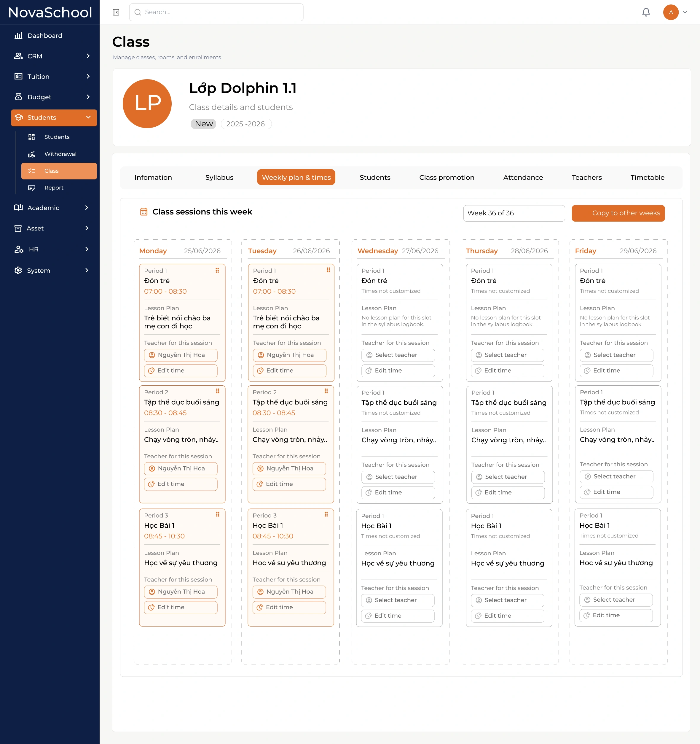700x744 pixels.
Task: Open the user avatar A menu
Action: pyautogui.click(x=671, y=12)
